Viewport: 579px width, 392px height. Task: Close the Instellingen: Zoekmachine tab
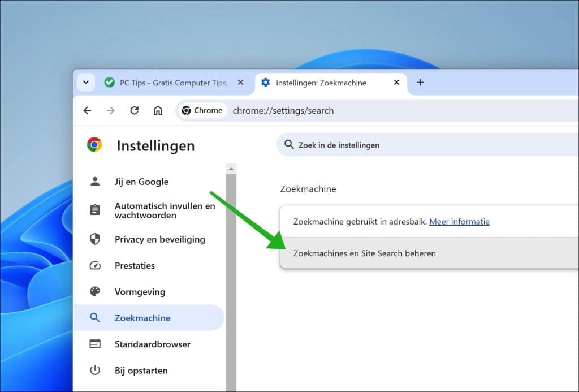pos(396,83)
